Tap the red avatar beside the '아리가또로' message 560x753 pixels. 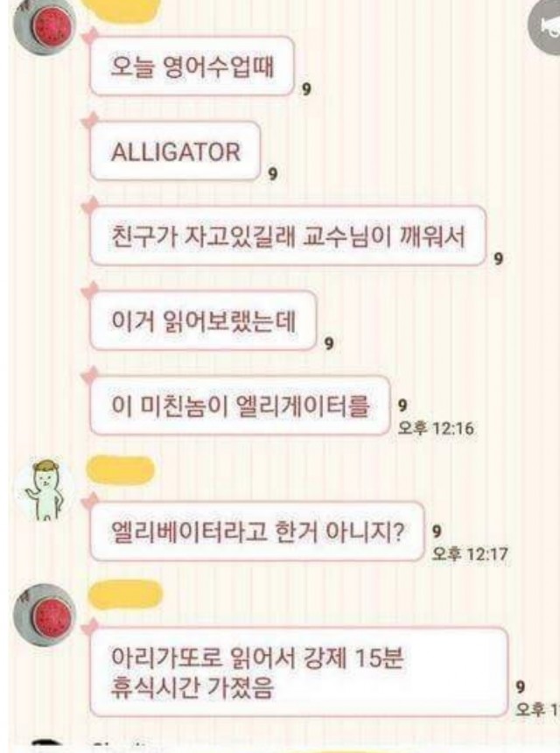click(x=45, y=616)
